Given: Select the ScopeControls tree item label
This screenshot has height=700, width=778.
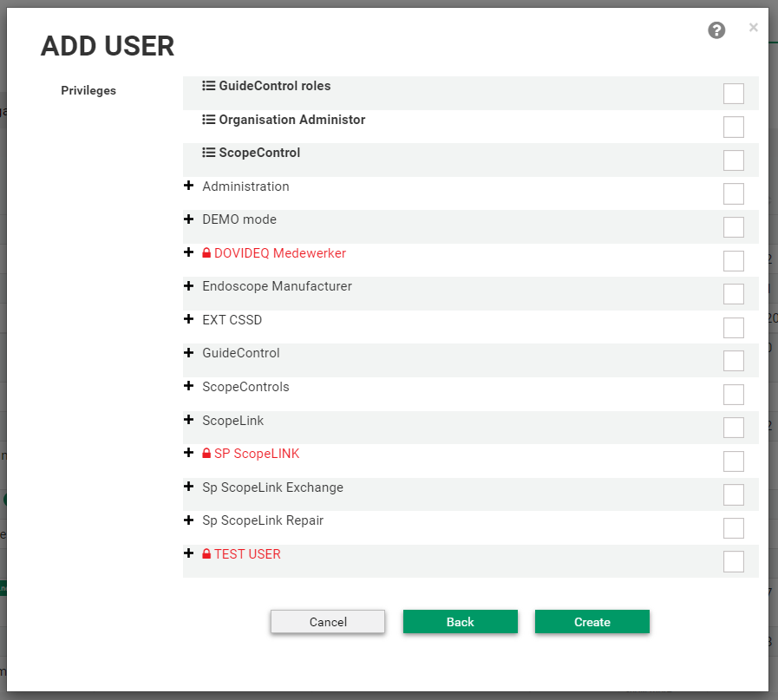Looking at the screenshot, I should tap(245, 387).
